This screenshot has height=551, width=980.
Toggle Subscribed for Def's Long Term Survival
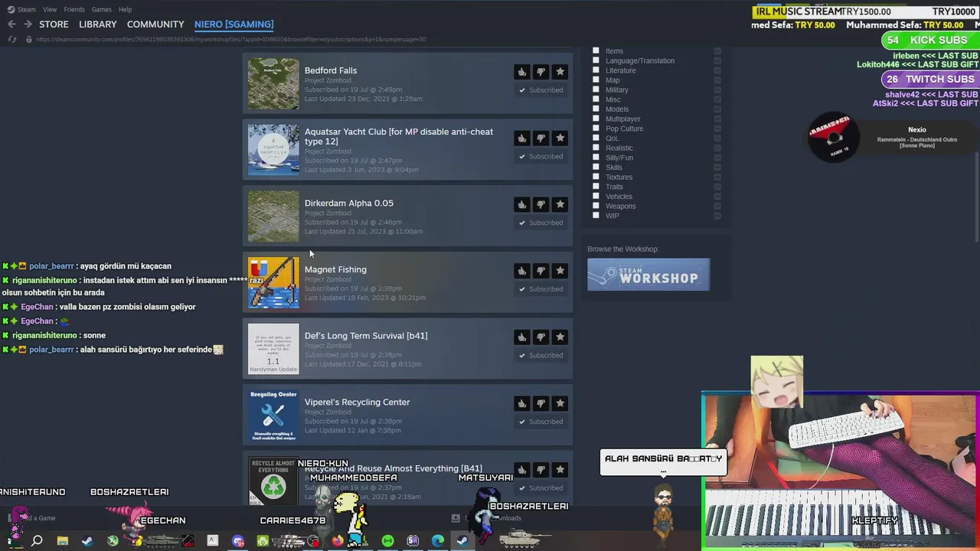pyautogui.click(x=541, y=355)
